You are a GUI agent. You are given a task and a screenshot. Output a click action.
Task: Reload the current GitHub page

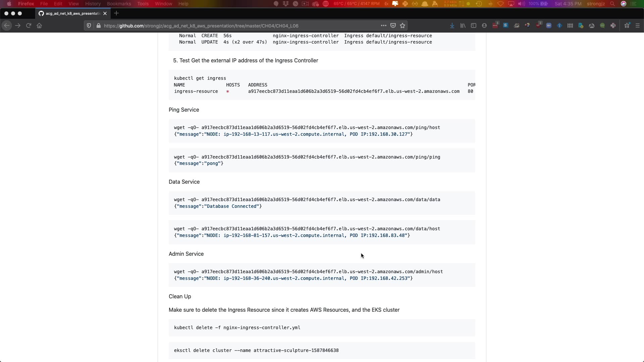click(29, 25)
